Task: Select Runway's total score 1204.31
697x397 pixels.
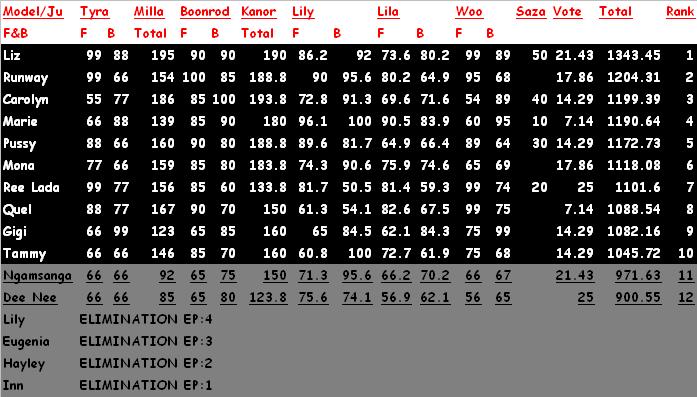Action: (633, 77)
